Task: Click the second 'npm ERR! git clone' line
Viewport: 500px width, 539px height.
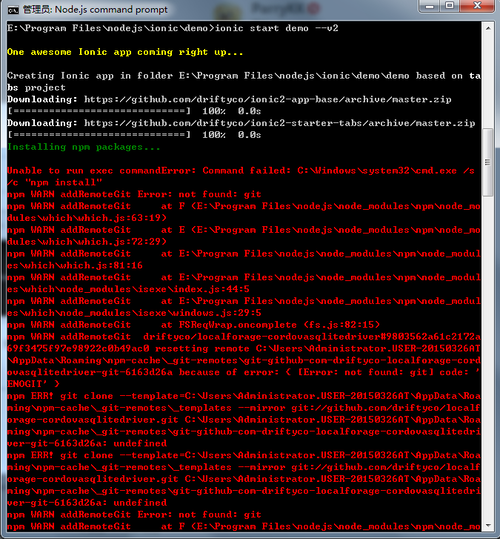Action: 244,455
